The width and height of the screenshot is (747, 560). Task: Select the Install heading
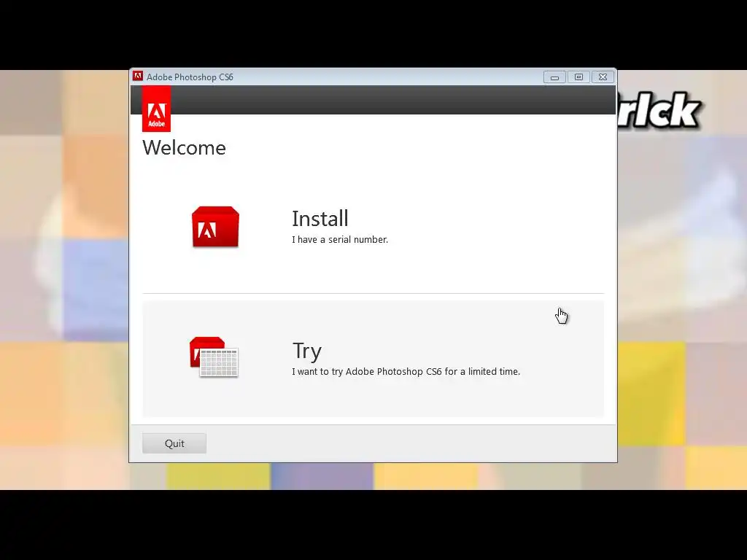click(320, 219)
